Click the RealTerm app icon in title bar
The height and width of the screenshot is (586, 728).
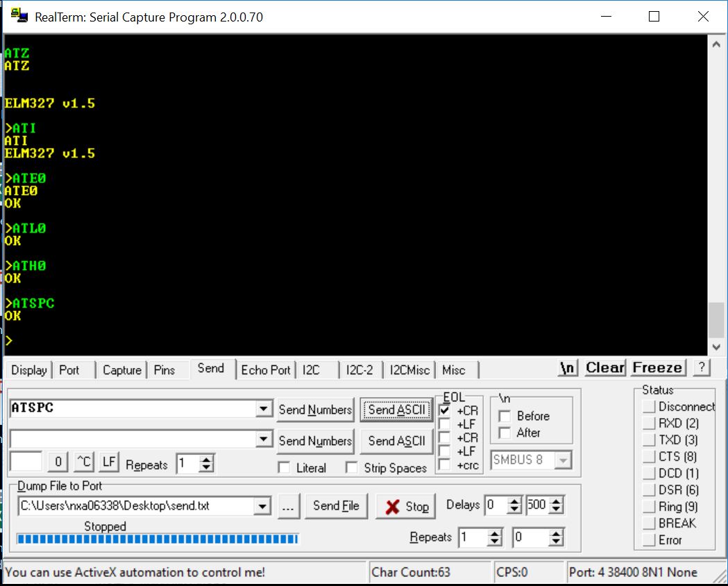(18, 17)
